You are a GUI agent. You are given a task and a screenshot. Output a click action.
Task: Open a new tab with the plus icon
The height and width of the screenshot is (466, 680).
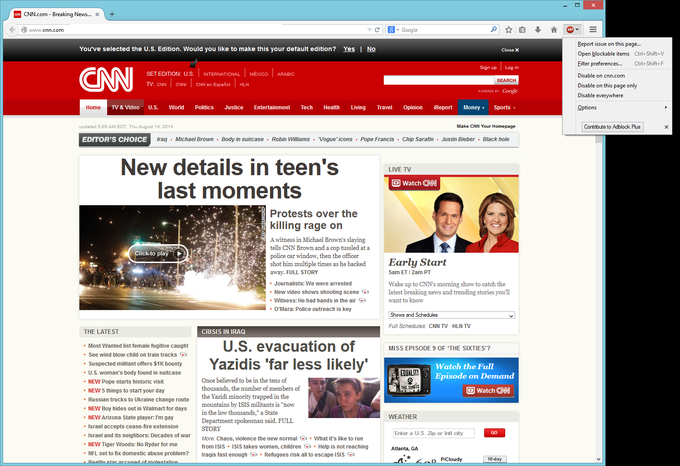coord(112,14)
